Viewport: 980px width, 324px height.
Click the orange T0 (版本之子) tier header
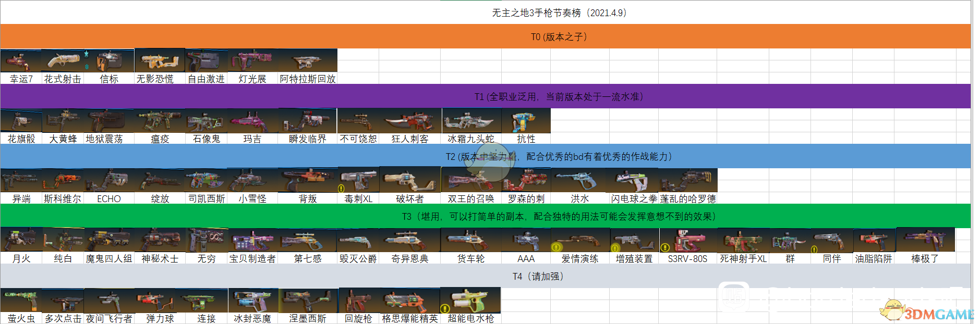tap(486, 36)
